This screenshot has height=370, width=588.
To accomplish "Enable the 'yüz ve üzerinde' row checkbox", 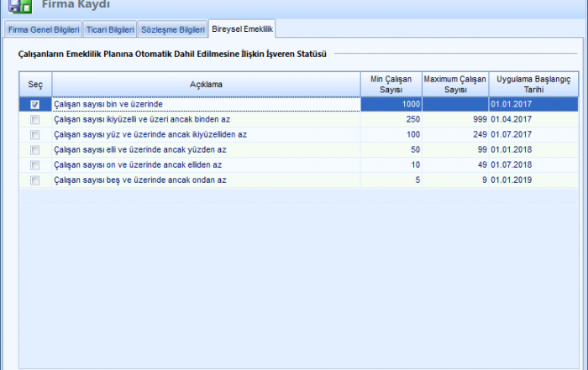I will click(x=34, y=135).
